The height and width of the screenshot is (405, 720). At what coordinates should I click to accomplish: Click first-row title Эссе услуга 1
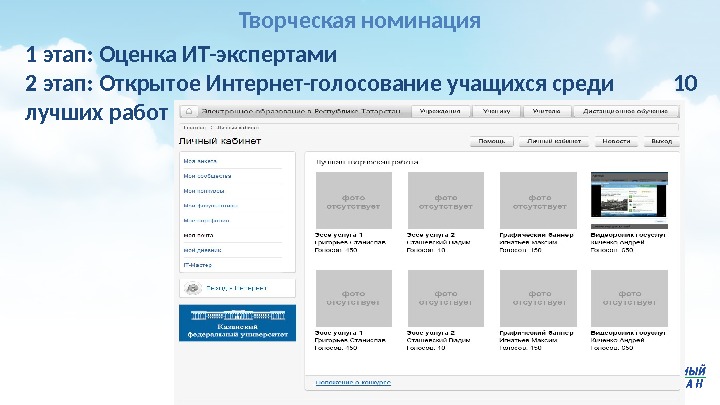(339, 235)
